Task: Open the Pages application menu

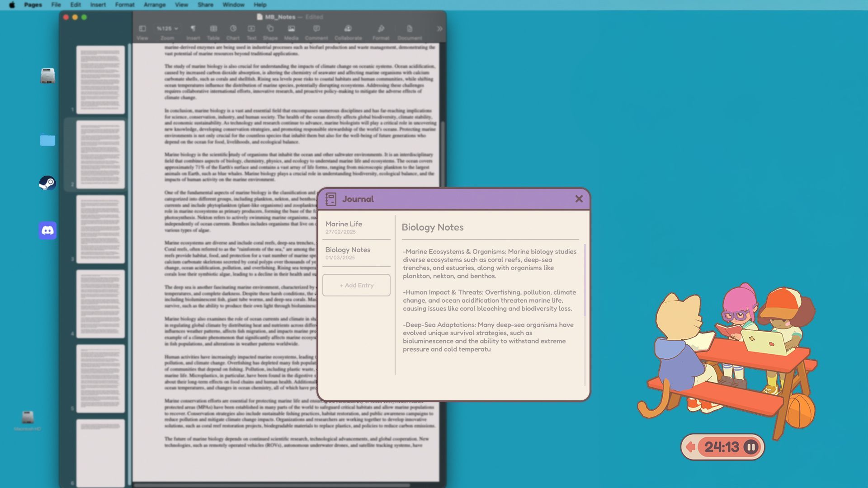Action: [33, 5]
